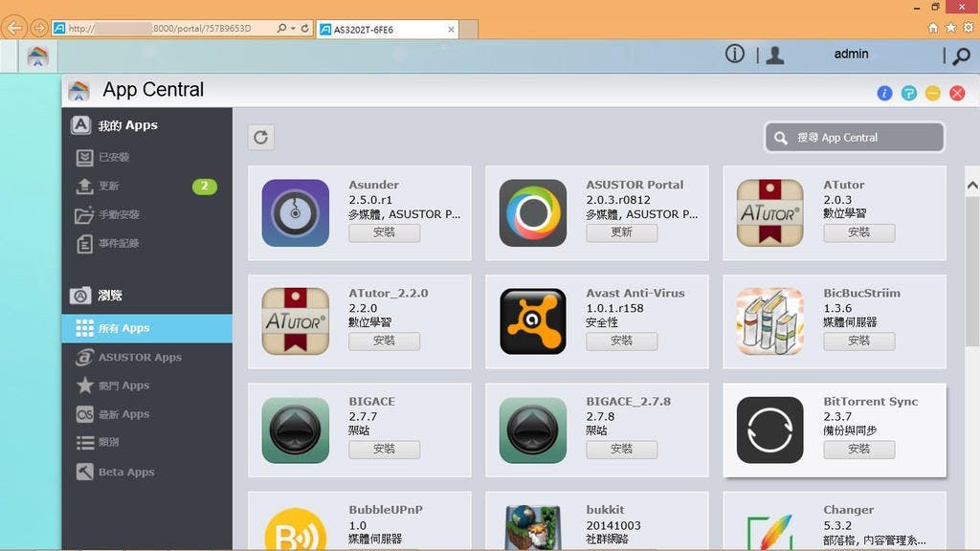Screen dimensions: 980x551
Task: Click the browser forward arrow
Action: [38, 28]
